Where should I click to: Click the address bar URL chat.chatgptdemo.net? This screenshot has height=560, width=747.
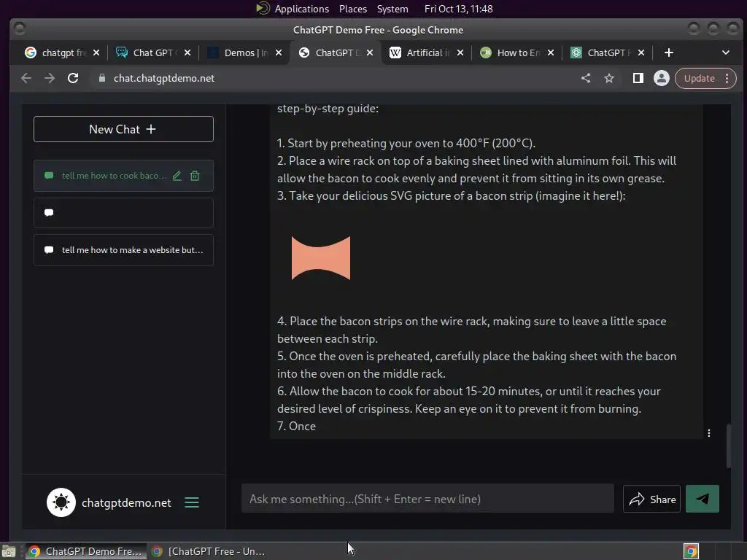(164, 78)
